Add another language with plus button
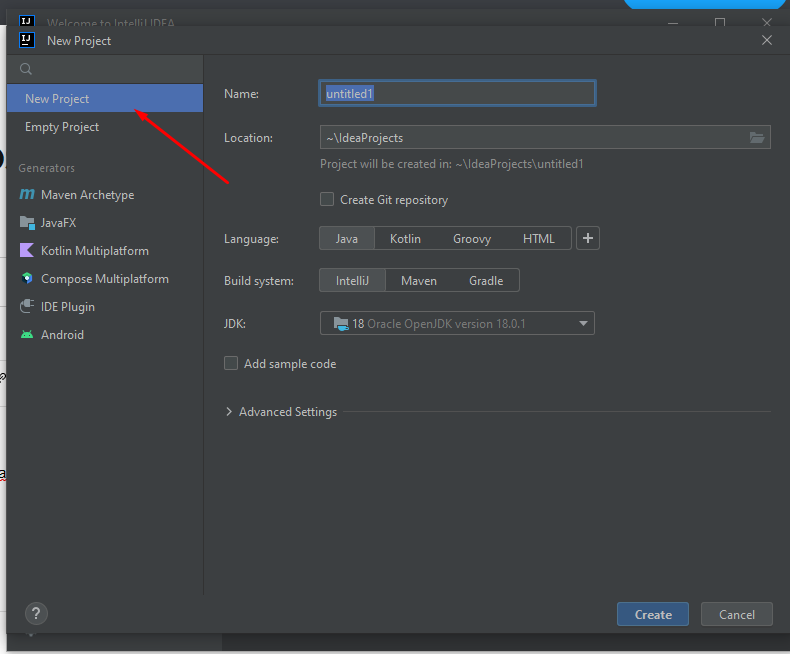 click(587, 238)
